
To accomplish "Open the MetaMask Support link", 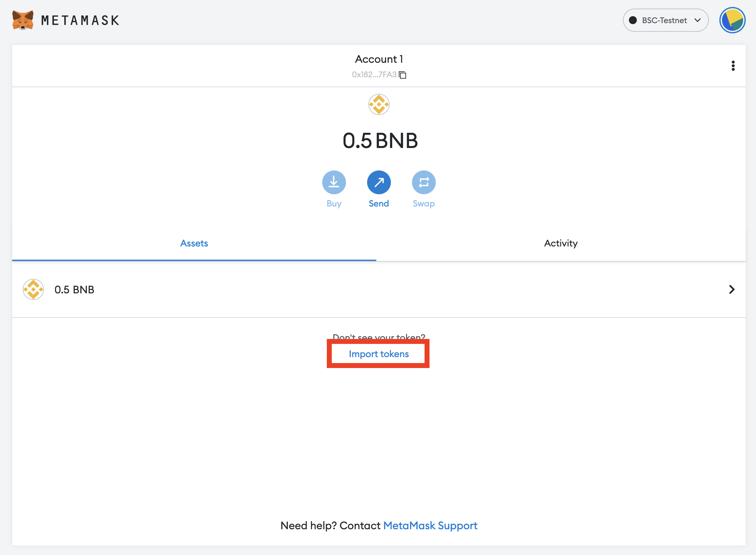I will [430, 526].
